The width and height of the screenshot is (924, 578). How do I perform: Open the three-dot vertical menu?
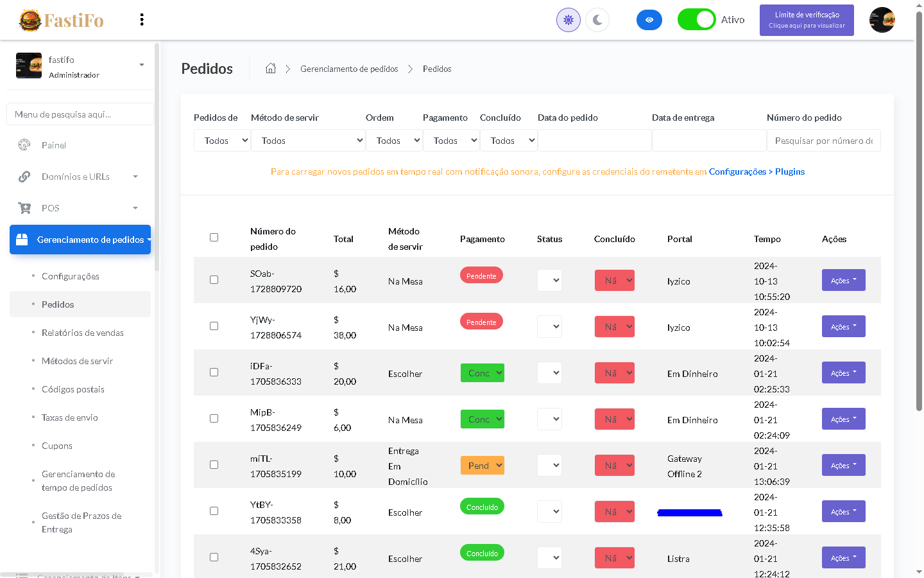(x=142, y=20)
